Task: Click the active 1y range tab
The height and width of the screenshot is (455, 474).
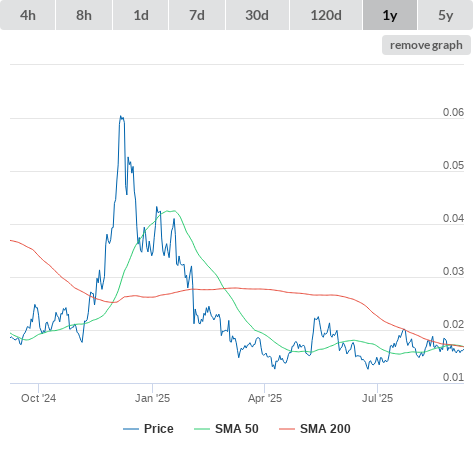Action: click(390, 15)
